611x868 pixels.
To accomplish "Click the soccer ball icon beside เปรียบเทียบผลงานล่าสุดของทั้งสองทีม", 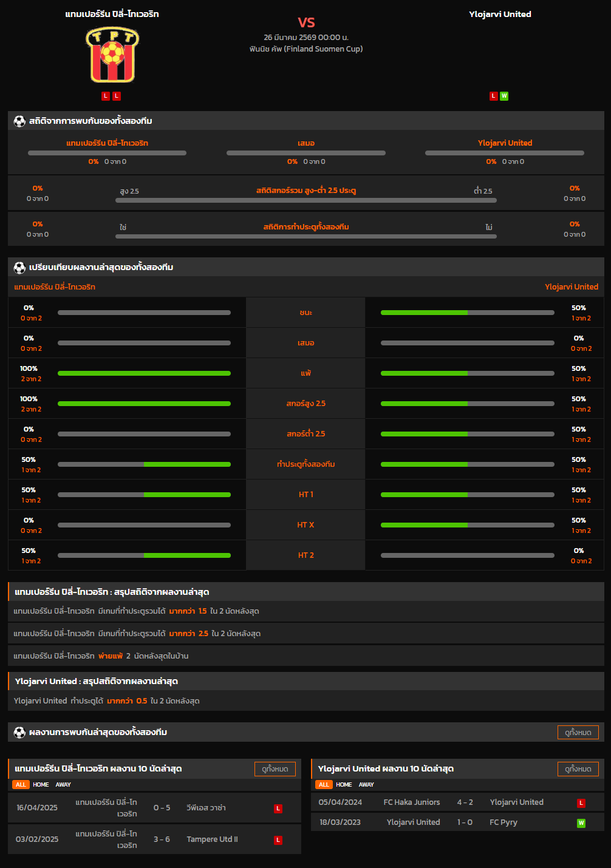I will pos(19,268).
